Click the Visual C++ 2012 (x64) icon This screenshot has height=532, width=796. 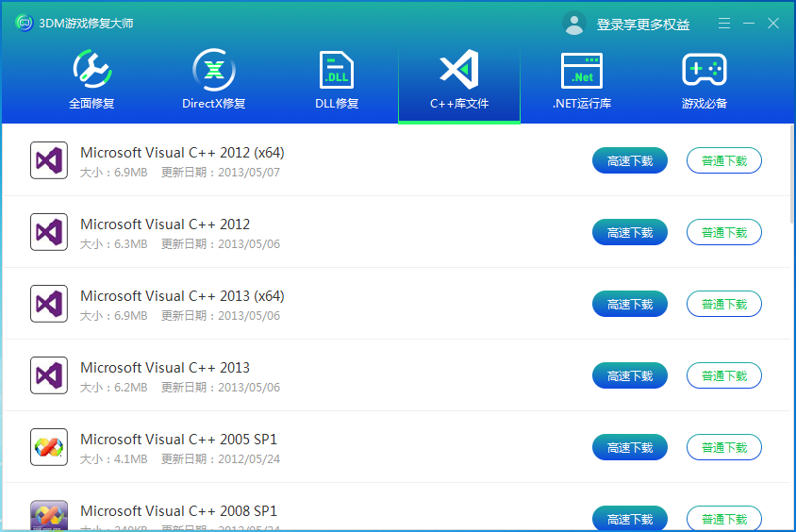[x=49, y=160]
